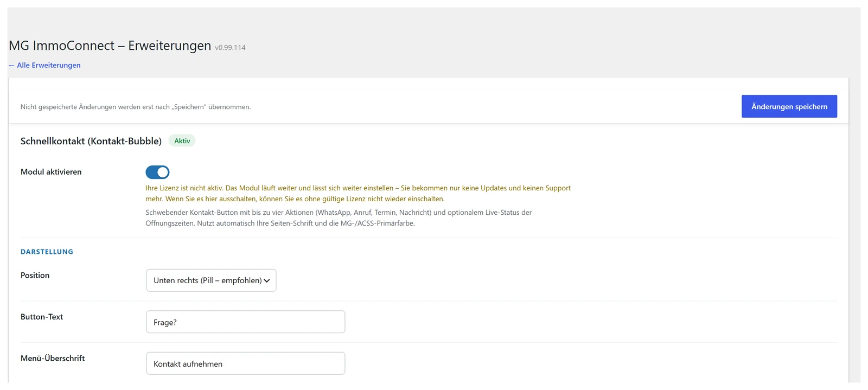
Task: Click the DARSTELLUNG section heading
Action: pyautogui.click(x=47, y=252)
